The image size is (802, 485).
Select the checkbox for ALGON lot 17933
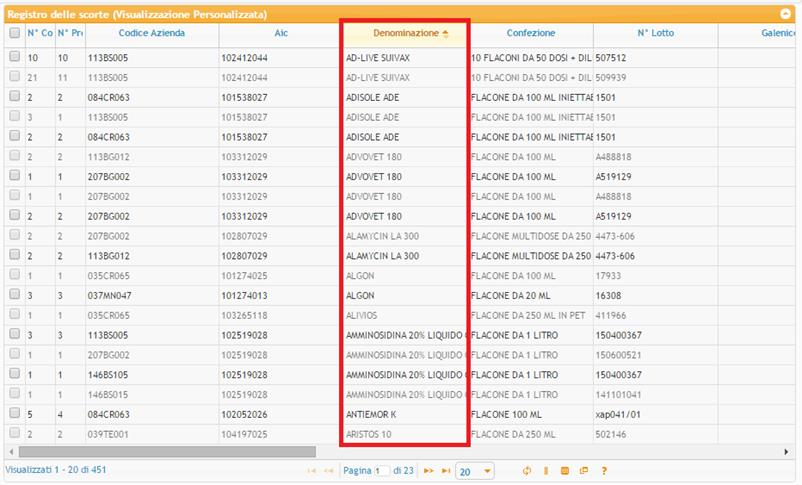(x=14, y=274)
